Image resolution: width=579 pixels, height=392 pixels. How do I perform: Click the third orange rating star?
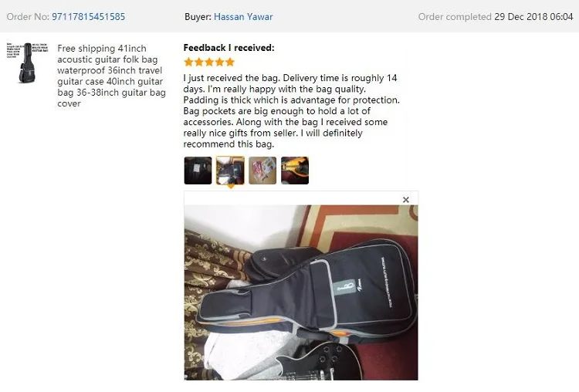(209, 62)
